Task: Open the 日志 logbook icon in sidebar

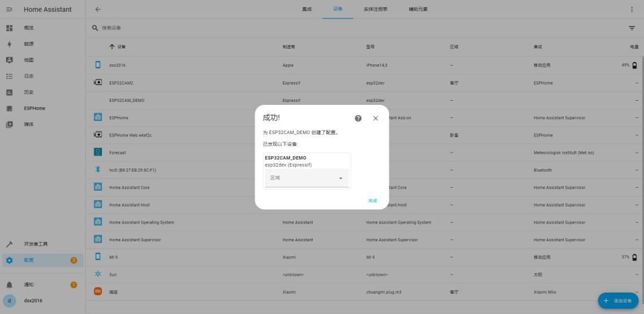Action: 9,76
